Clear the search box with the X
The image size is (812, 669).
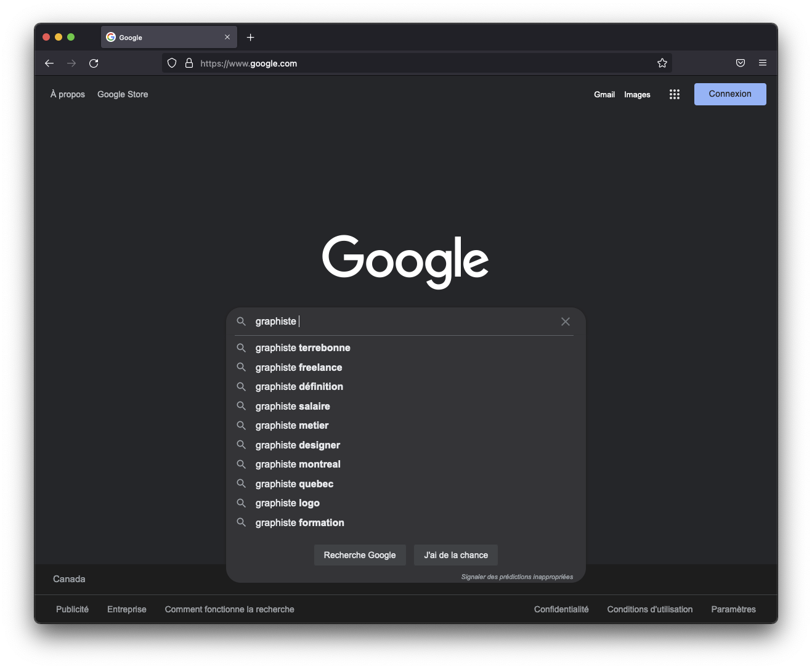(566, 322)
